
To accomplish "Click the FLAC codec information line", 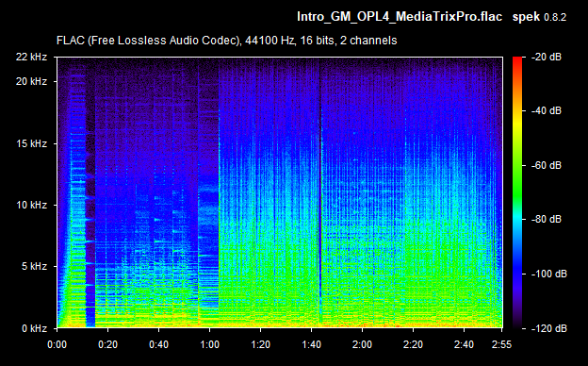I will click(226, 41).
